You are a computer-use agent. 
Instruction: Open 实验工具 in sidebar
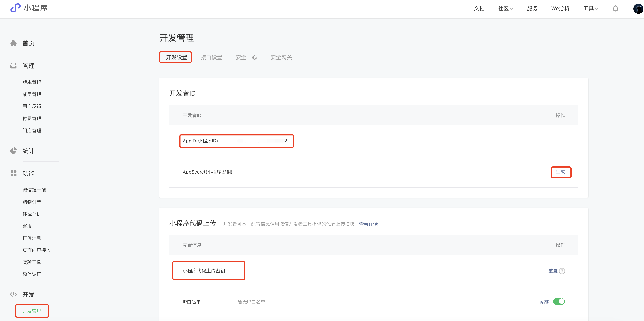(32, 262)
